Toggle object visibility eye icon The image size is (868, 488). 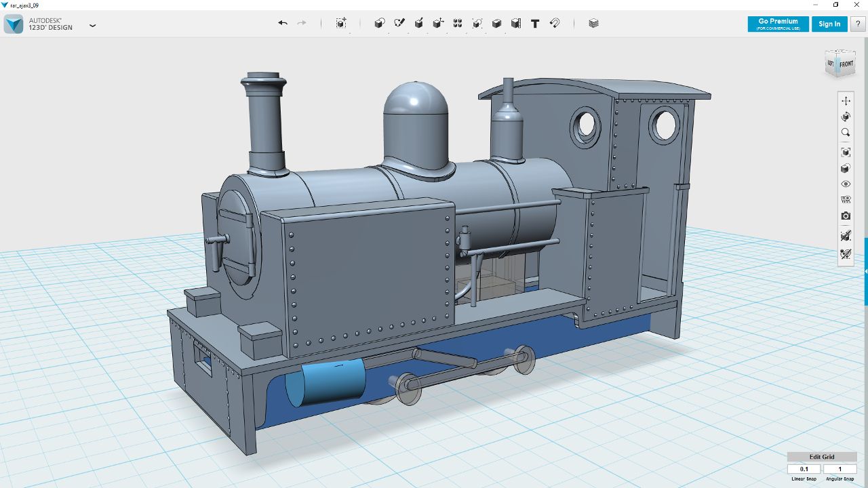846,184
